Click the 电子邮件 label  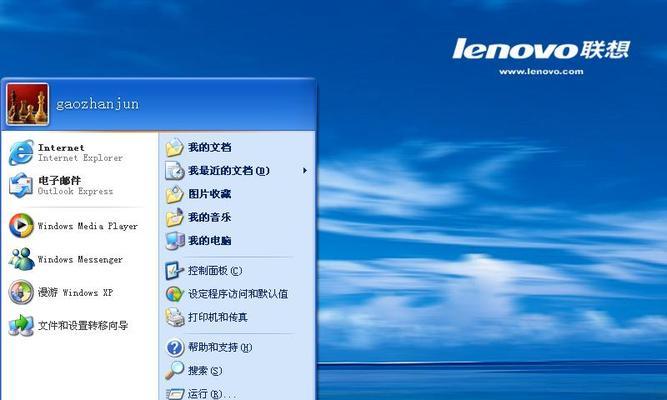[59, 180]
